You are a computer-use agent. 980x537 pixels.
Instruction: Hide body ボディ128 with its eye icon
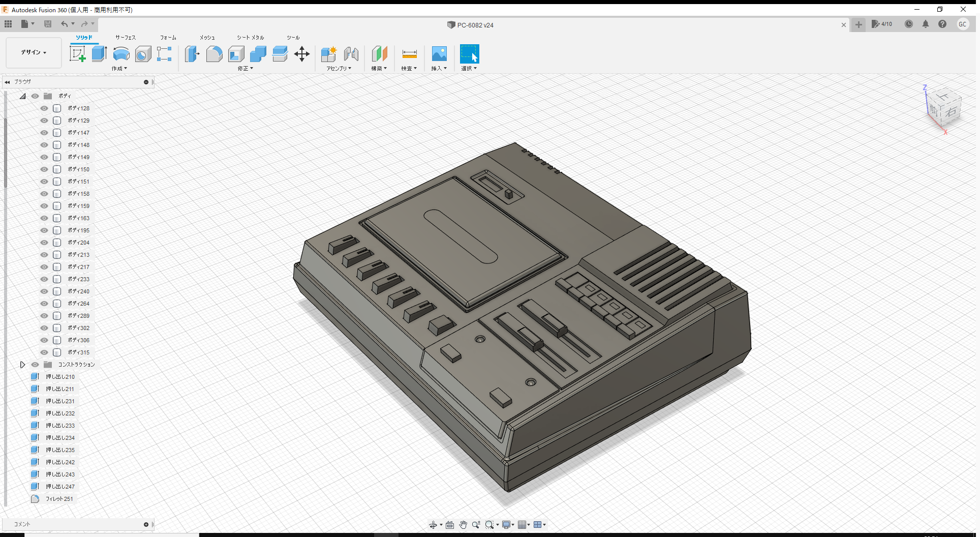click(44, 108)
